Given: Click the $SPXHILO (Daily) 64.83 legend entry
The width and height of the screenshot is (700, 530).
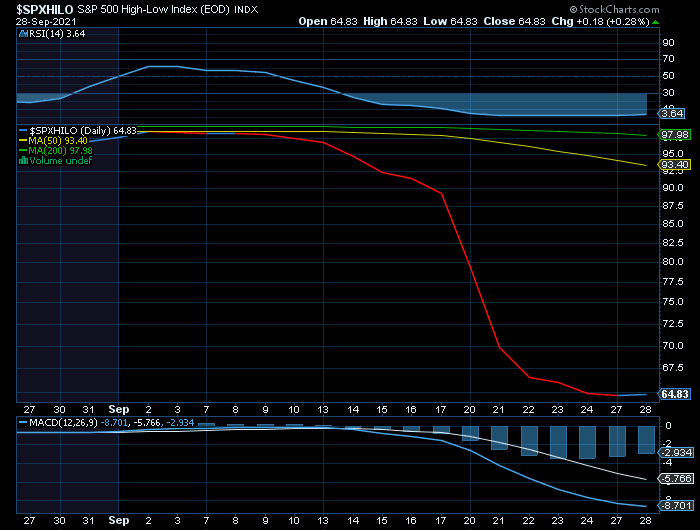Looking at the screenshot, I should [83, 131].
